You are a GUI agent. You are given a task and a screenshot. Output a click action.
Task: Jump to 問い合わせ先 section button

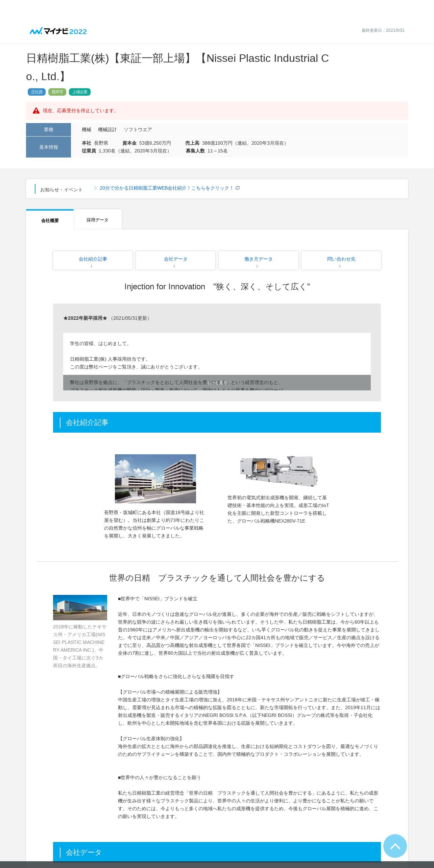click(341, 260)
